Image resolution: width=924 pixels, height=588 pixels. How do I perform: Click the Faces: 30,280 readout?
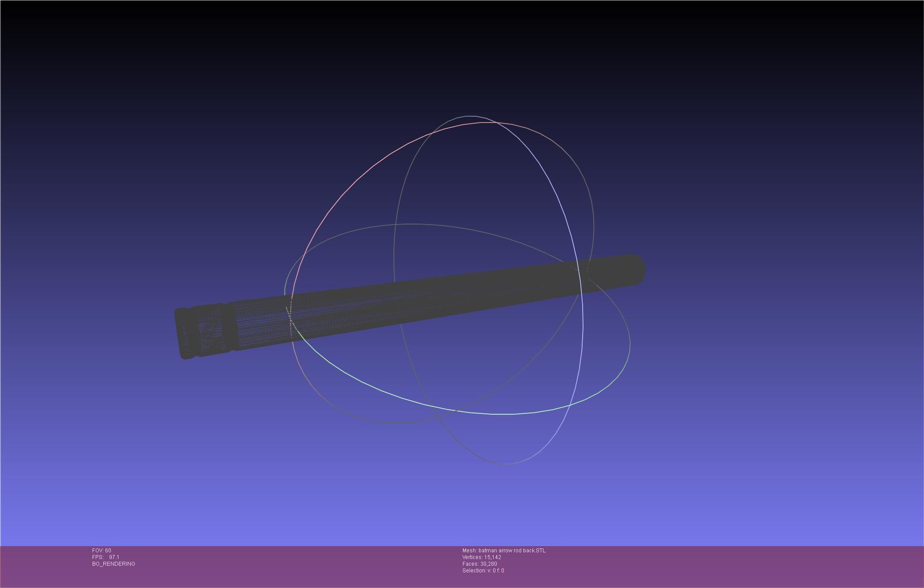479,564
